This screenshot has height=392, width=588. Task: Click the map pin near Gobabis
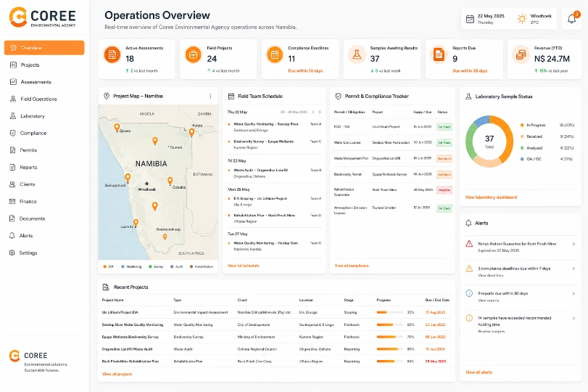[x=170, y=181]
